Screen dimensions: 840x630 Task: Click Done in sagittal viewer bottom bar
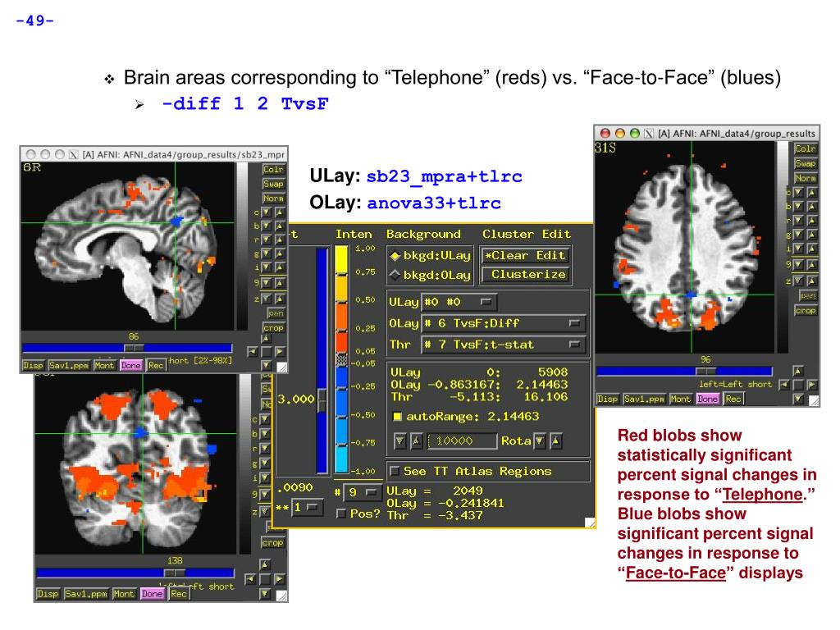(131, 365)
